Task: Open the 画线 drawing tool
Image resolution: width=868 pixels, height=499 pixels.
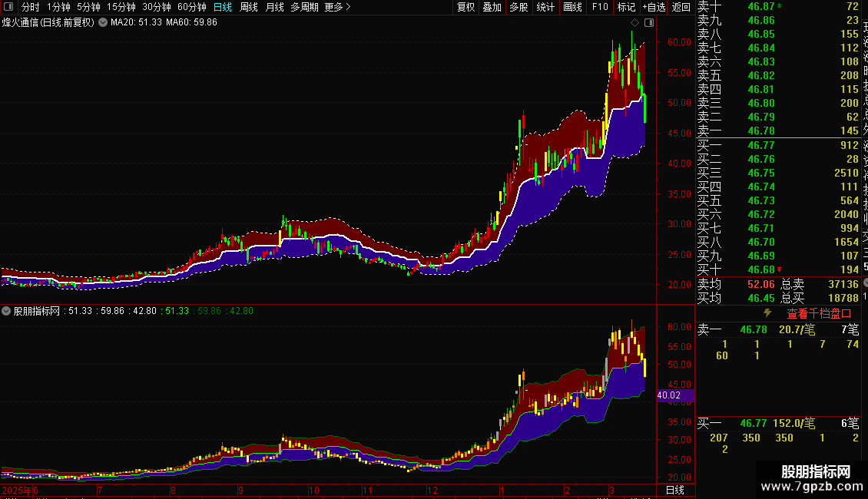Action: (572, 7)
